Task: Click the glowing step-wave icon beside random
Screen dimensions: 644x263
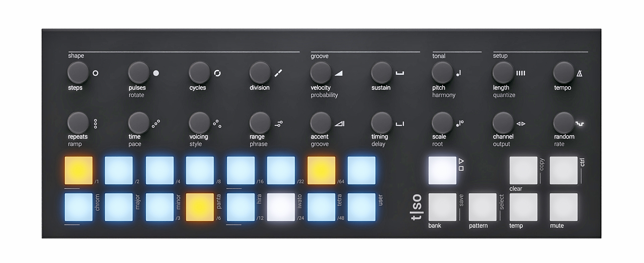Action: coord(580,124)
